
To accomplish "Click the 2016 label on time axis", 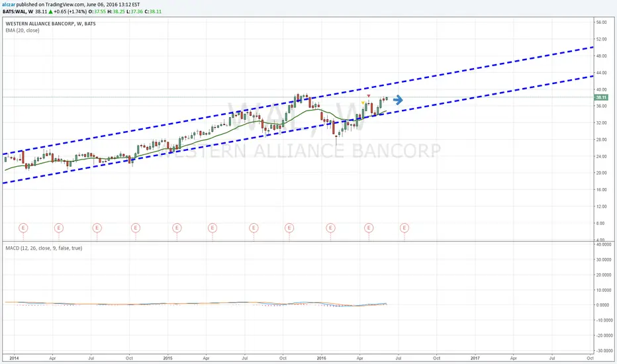I will pyautogui.click(x=321, y=358).
